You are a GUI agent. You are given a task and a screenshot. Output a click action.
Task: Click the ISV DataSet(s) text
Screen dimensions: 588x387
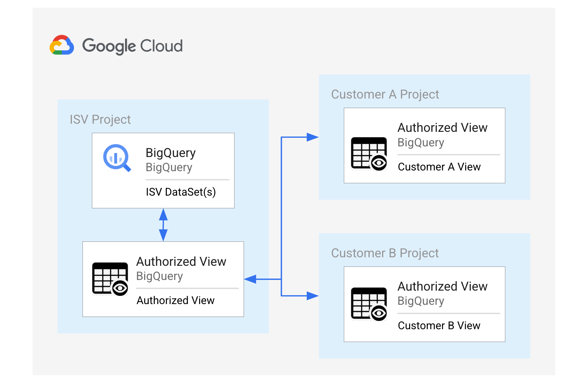[181, 192]
